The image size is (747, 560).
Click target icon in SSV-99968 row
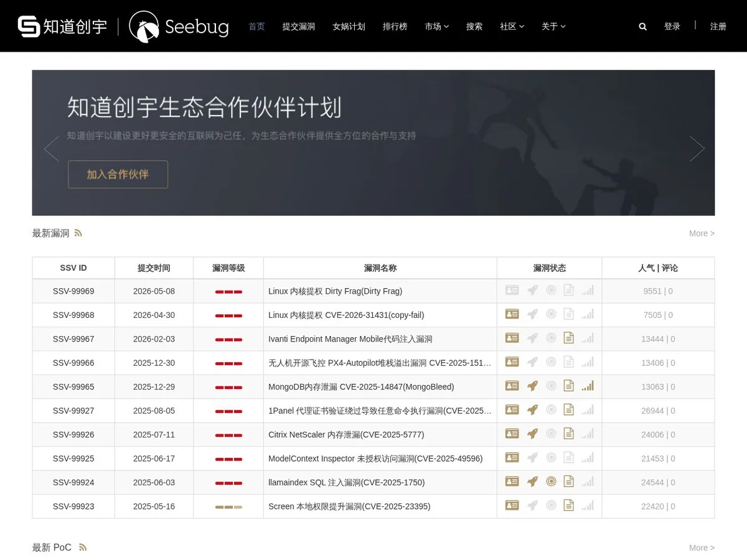[x=551, y=314]
